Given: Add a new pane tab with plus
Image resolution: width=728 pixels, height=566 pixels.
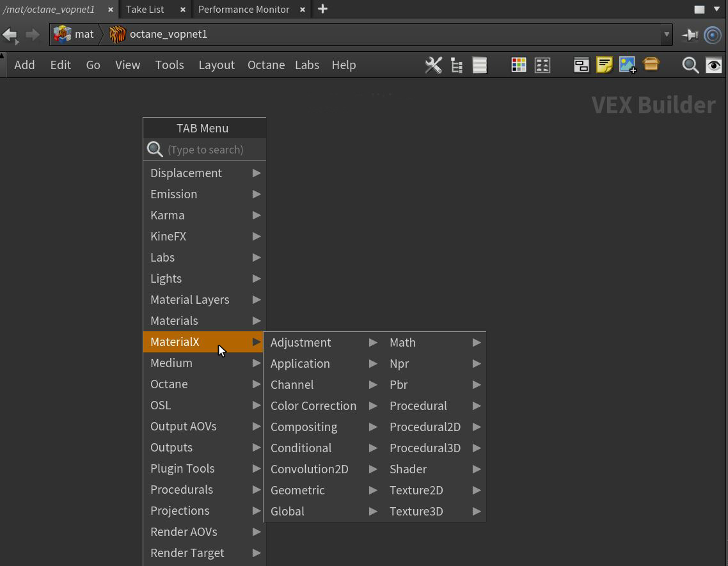Looking at the screenshot, I should (322, 9).
